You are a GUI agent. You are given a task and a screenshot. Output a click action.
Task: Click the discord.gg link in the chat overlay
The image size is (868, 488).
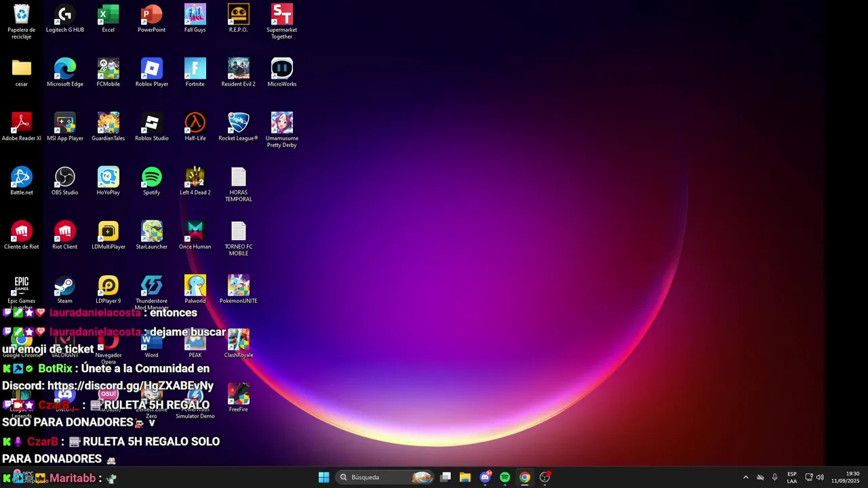(x=130, y=386)
